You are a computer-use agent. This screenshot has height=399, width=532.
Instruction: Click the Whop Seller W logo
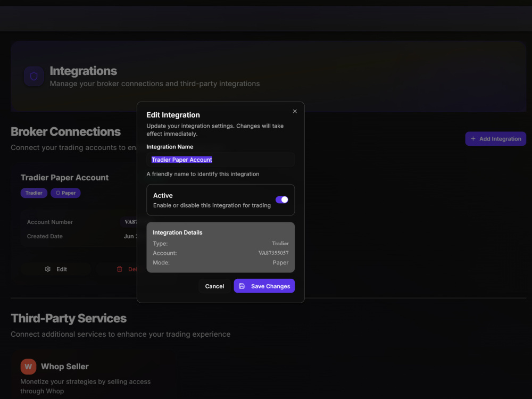pyautogui.click(x=29, y=367)
